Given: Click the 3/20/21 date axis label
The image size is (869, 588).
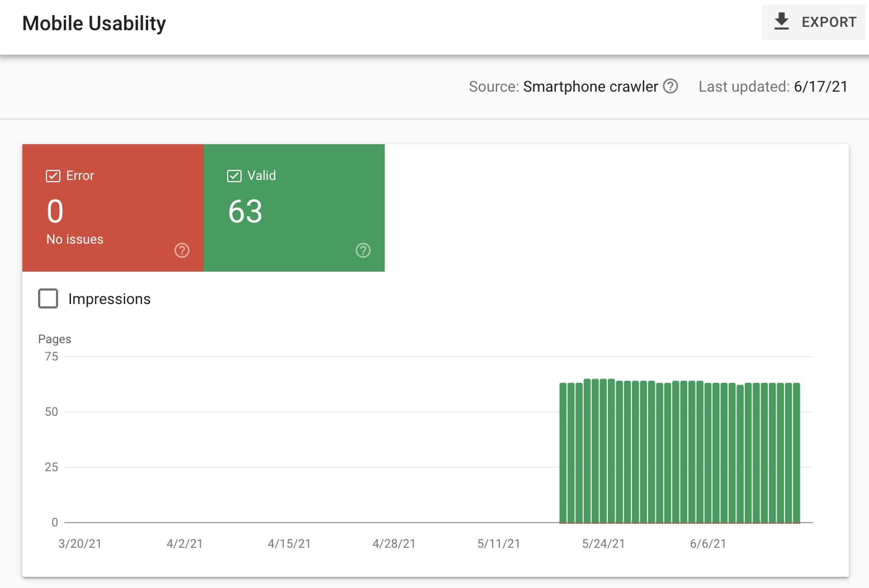Looking at the screenshot, I should click(80, 544).
